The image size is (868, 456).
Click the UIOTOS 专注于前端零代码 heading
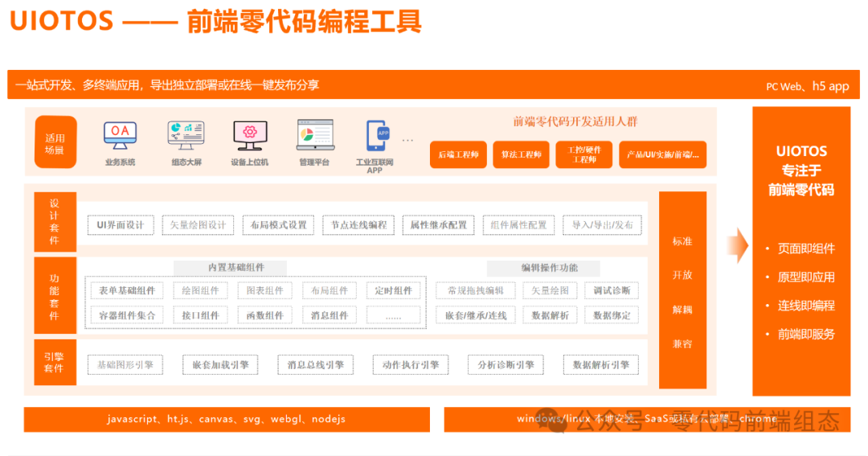click(x=801, y=170)
